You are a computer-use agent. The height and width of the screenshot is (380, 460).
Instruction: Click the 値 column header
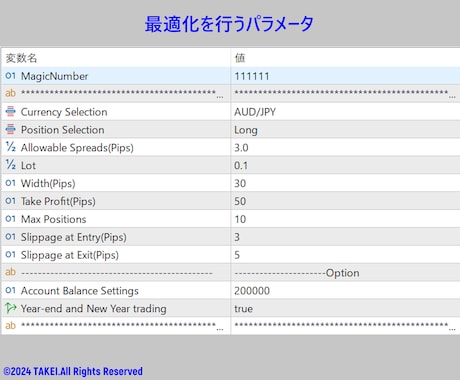point(240,58)
